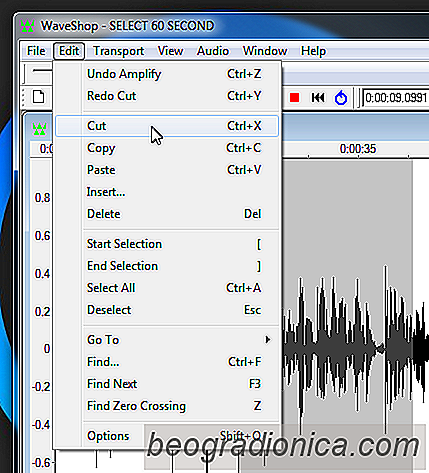Click the document window green wave icon
The width and height of the screenshot is (429, 473).
(39, 128)
